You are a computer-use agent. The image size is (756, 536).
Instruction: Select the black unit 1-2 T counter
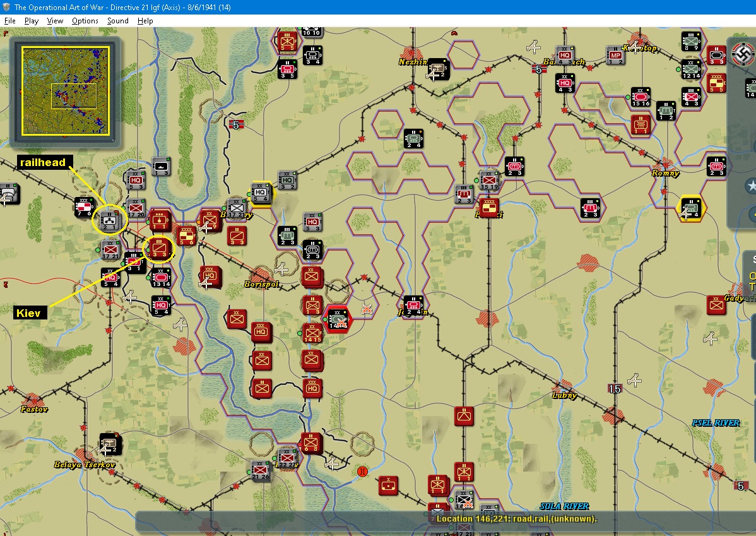pos(666,111)
